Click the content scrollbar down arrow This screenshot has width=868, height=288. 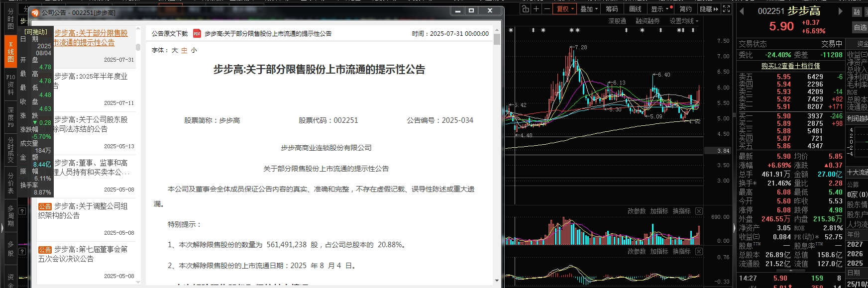(497, 281)
